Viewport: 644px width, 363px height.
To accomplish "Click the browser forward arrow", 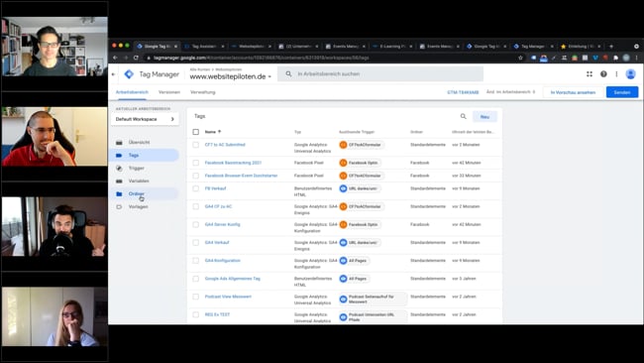I will coord(126,58).
